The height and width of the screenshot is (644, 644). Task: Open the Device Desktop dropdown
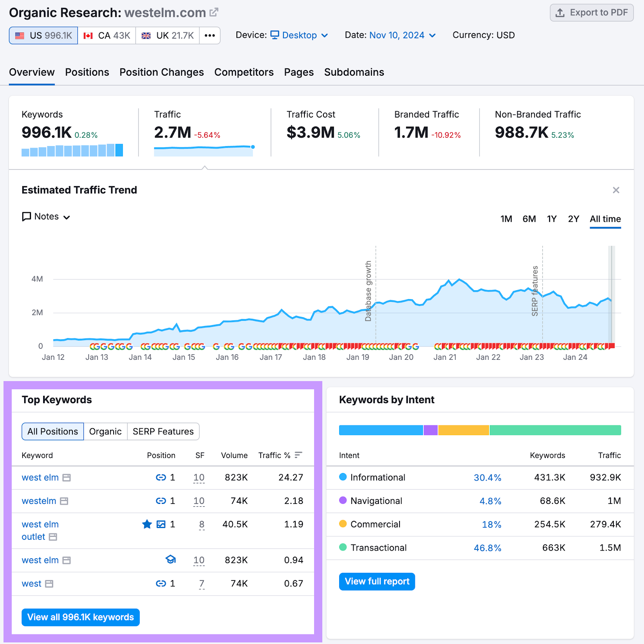(299, 35)
